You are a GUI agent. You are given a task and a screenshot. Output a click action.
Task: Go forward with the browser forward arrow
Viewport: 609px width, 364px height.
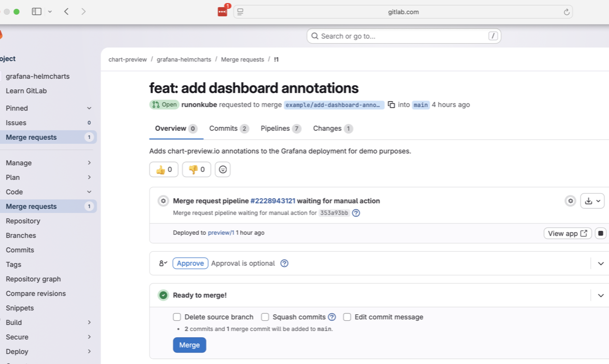coord(83,11)
